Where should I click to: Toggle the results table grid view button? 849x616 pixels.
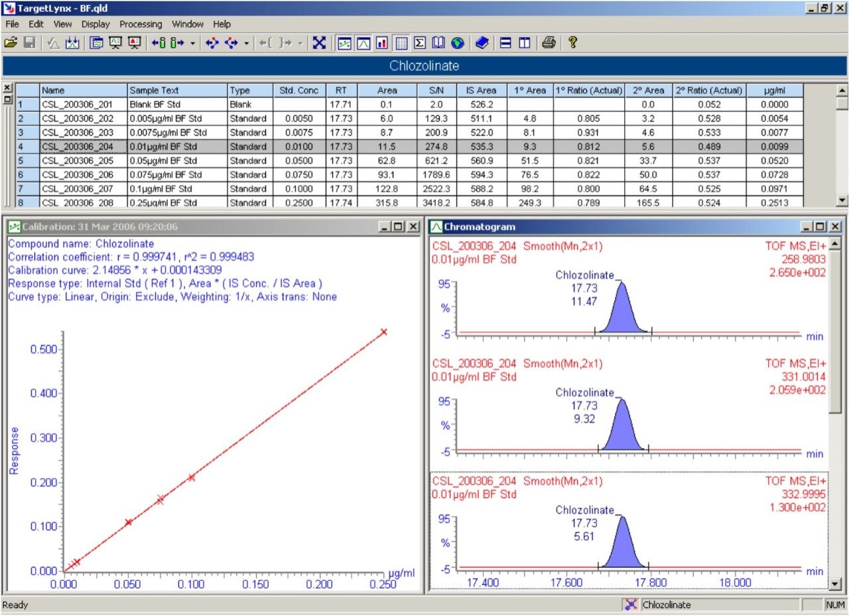click(x=401, y=43)
